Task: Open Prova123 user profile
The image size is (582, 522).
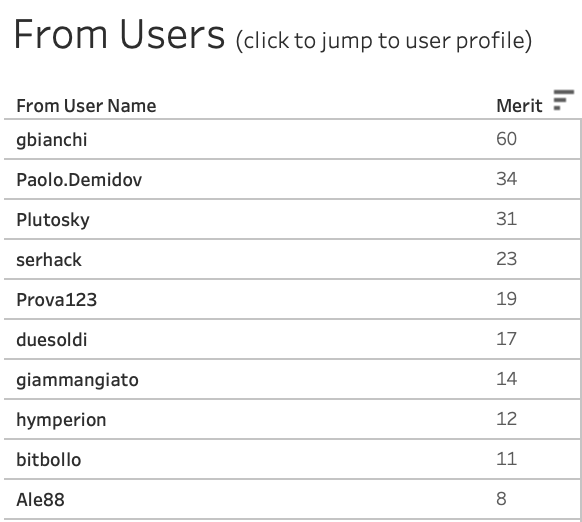Action: (56, 300)
